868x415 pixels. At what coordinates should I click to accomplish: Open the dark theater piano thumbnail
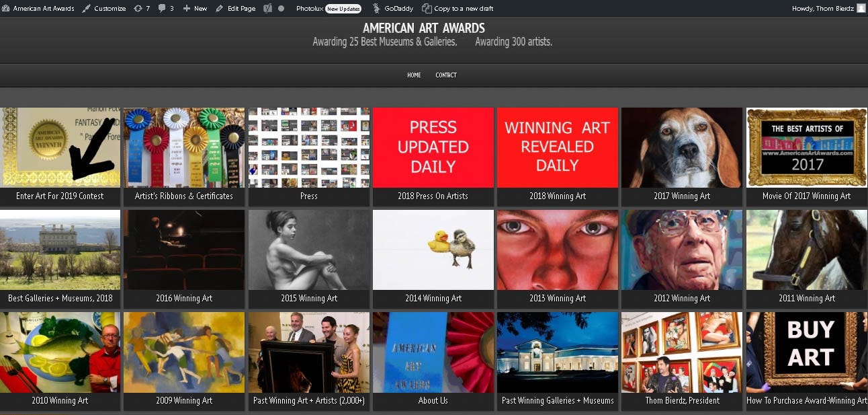[184, 250]
